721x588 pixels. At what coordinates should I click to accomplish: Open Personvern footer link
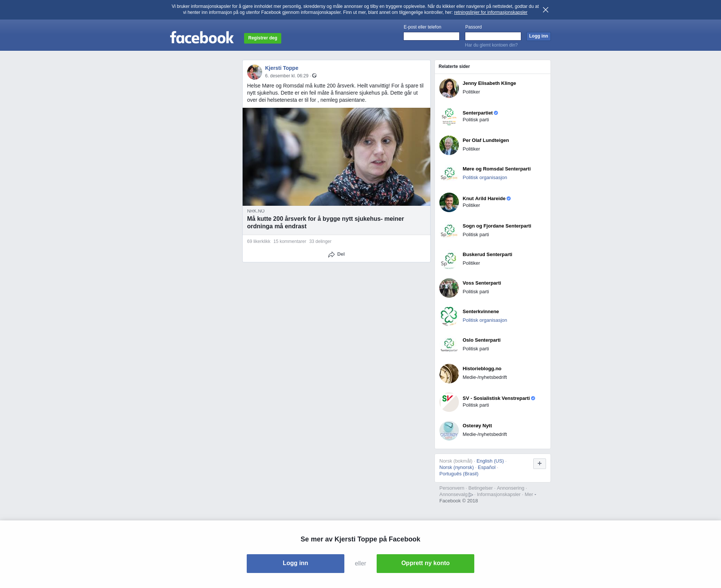[x=452, y=488]
